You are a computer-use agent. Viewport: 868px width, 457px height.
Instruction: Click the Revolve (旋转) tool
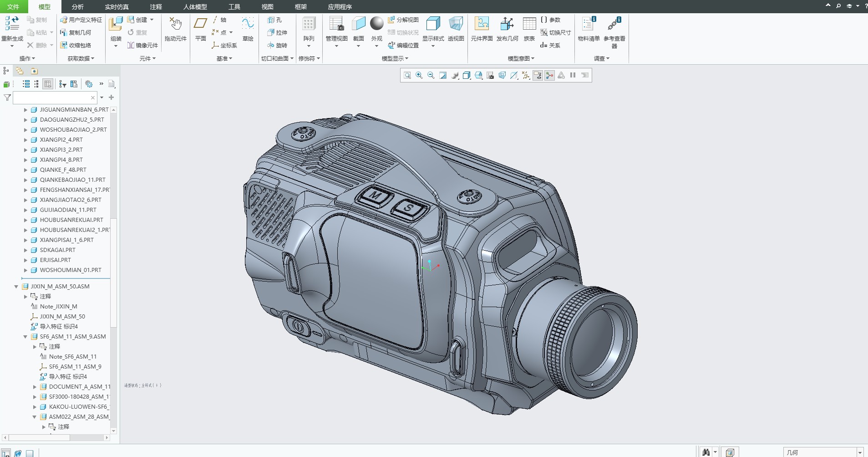[x=277, y=45]
